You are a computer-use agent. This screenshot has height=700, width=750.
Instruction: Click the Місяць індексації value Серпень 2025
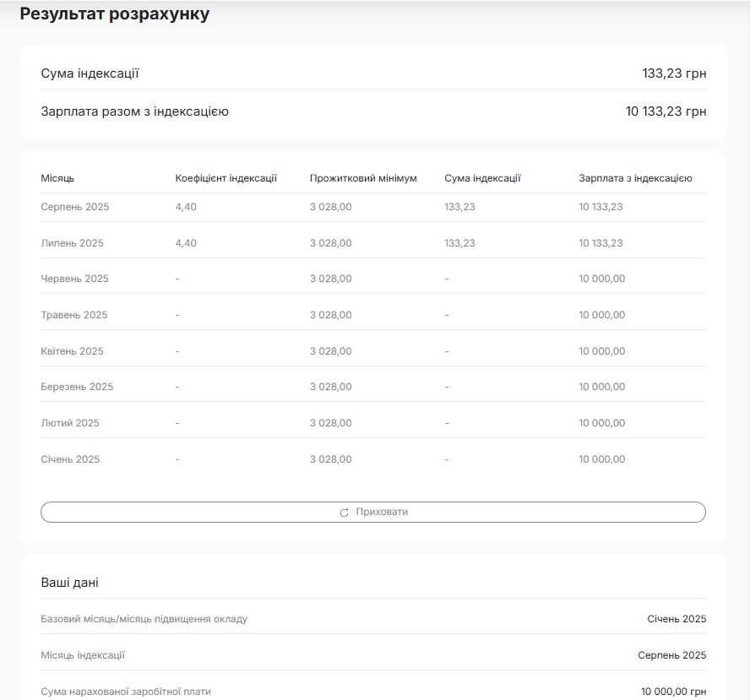(671, 655)
